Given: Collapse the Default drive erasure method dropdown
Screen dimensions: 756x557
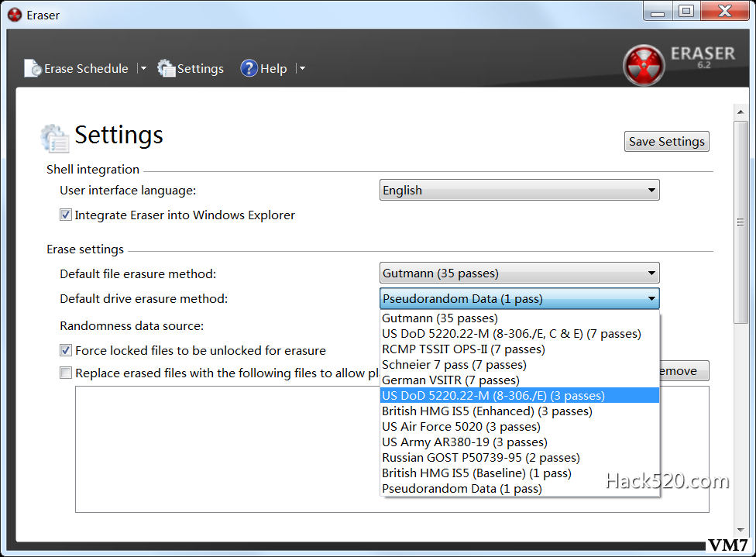Looking at the screenshot, I should (x=519, y=298).
